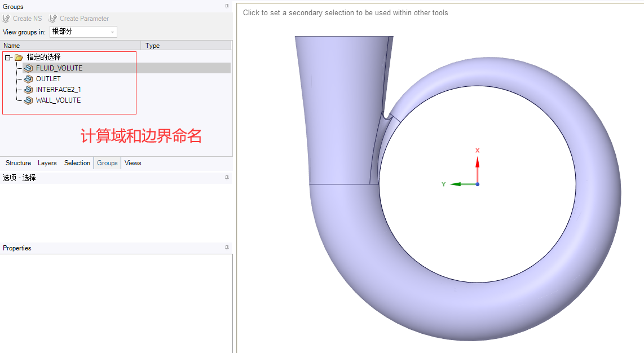Click the INTERFACE2_1 group icon

pos(28,90)
